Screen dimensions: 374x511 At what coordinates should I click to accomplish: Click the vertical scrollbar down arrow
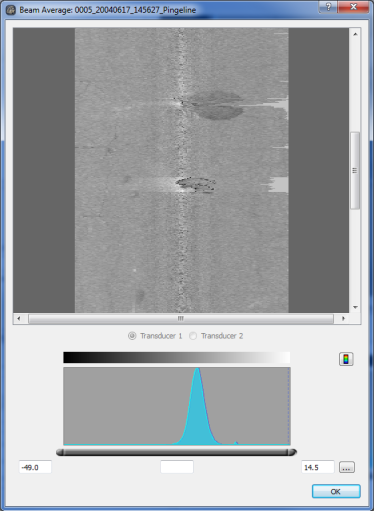coord(355,307)
